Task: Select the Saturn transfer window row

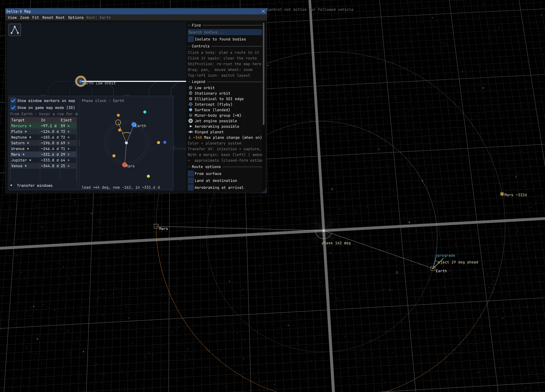Action: click(x=44, y=143)
